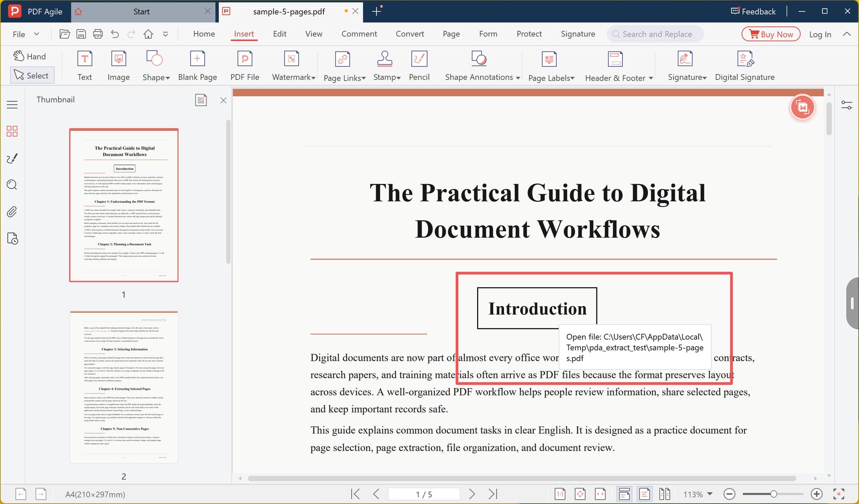
Task: Switch to Select mode
Action: coord(32,75)
